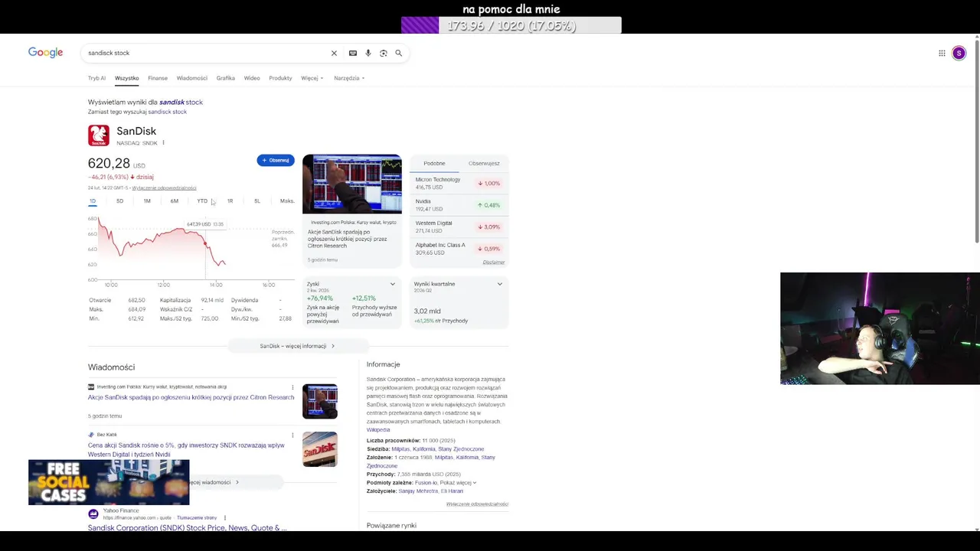
Task: Expand the Narzędzia dropdown
Action: pos(349,78)
